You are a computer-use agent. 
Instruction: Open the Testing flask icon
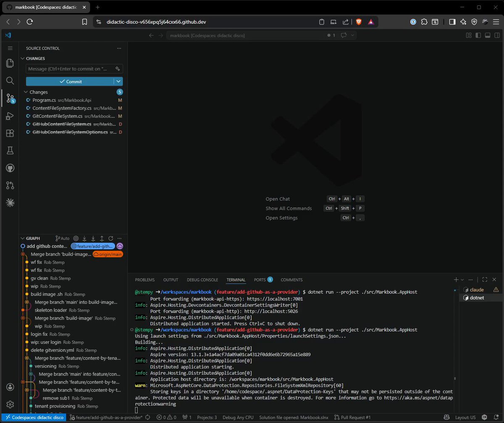pyautogui.click(x=10, y=151)
